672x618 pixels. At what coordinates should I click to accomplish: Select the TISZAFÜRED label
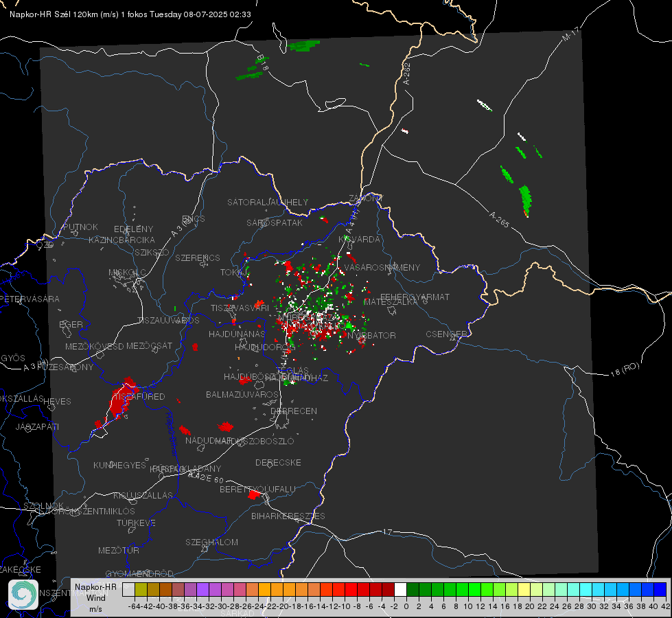(139, 397)
